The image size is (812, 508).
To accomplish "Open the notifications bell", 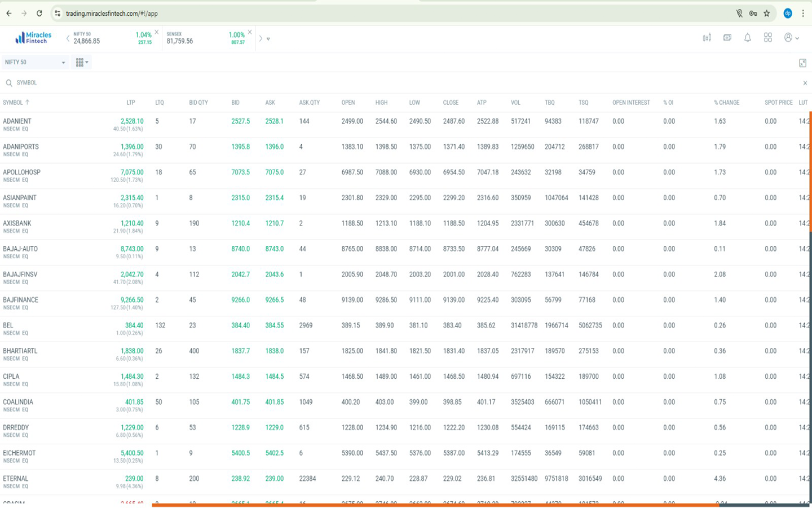I will tap(747, 38).
